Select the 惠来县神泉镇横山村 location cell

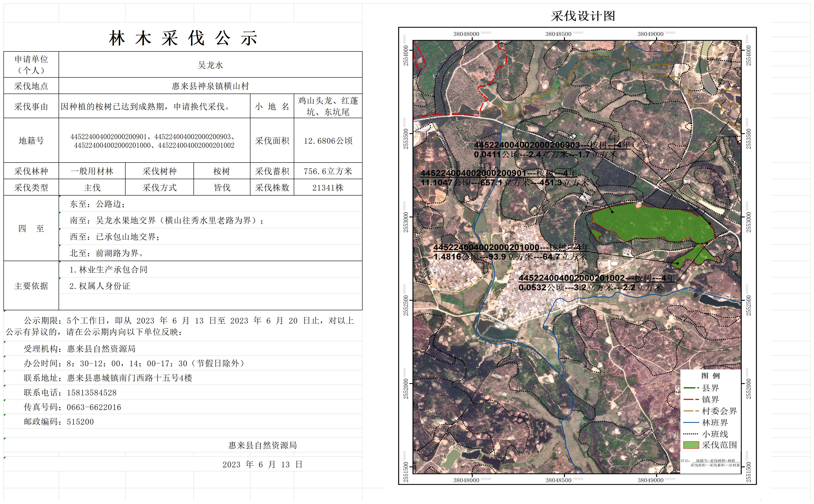210,86
